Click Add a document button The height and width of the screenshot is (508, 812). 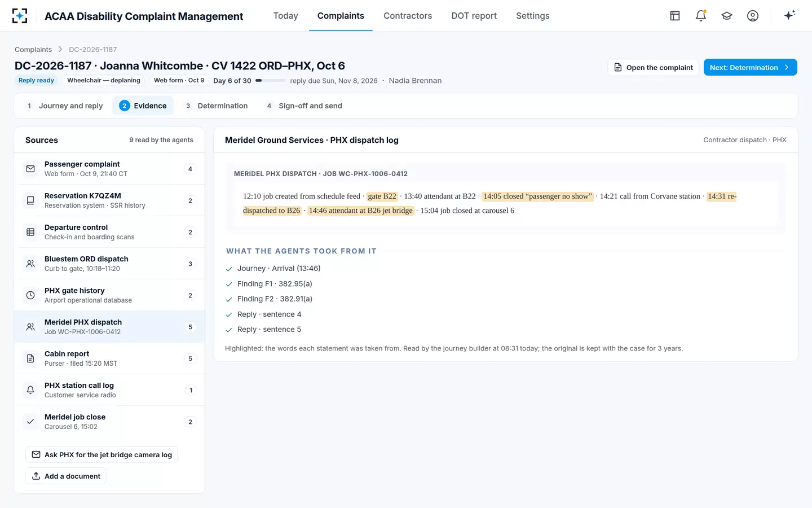coord(65,476)
